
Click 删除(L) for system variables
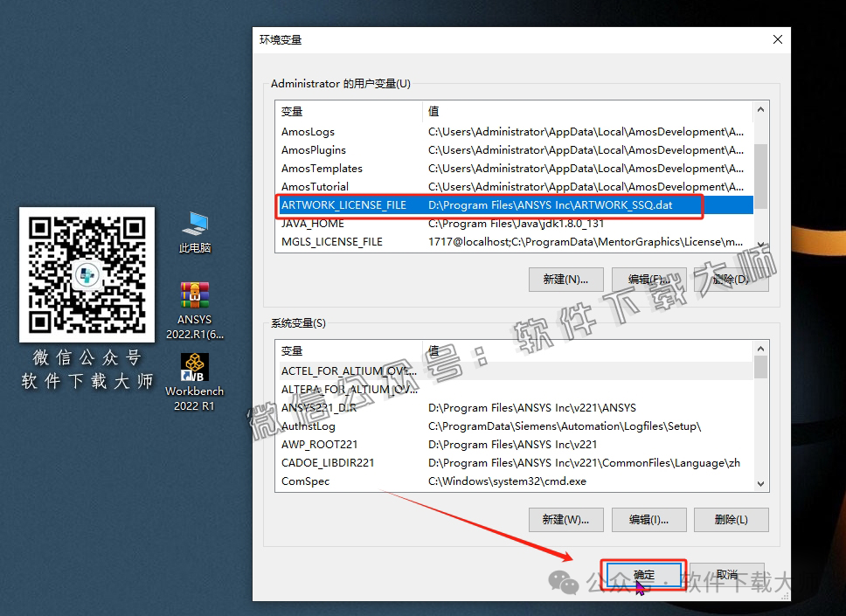point(731,519)
